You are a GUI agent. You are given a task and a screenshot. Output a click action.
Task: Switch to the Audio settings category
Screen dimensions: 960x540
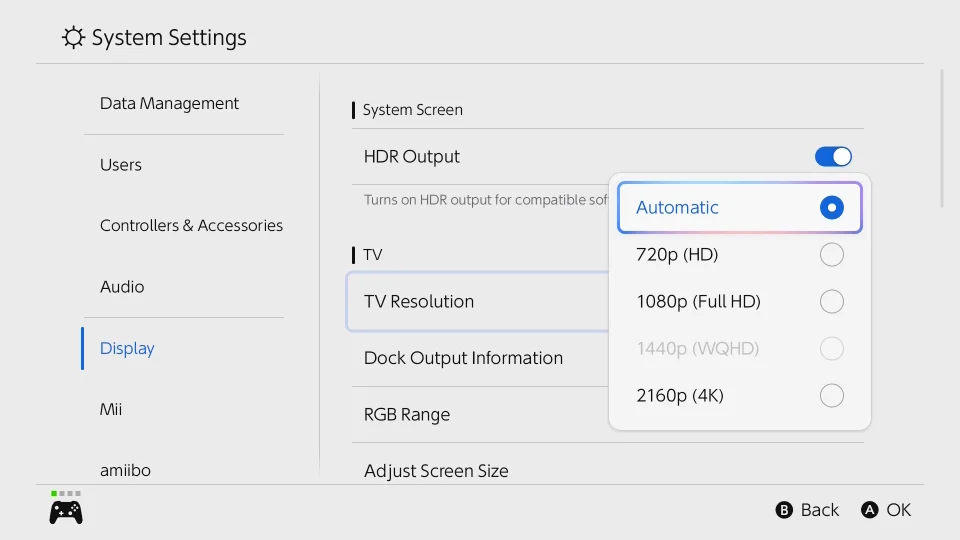[x=122, y=287]
